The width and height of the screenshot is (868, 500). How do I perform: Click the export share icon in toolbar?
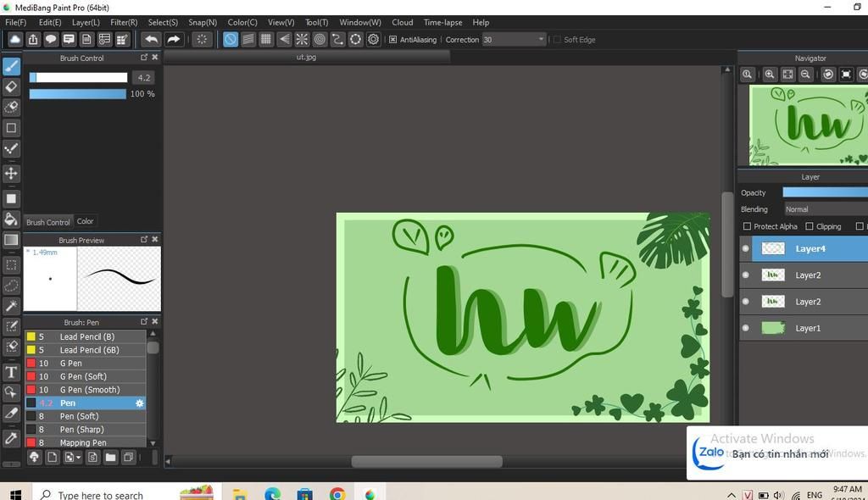[x=33, y=39]
